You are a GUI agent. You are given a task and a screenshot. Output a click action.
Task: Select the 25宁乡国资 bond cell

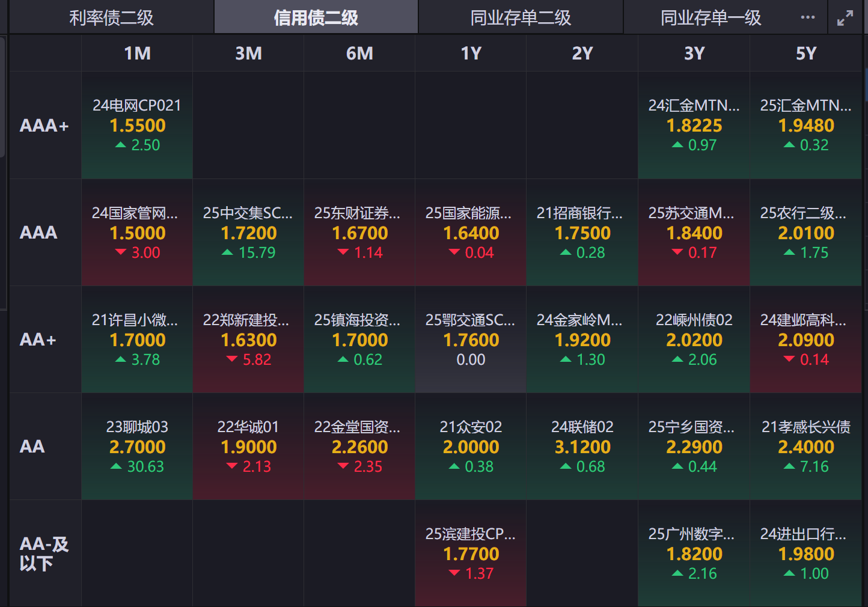[x=694, y=447]
